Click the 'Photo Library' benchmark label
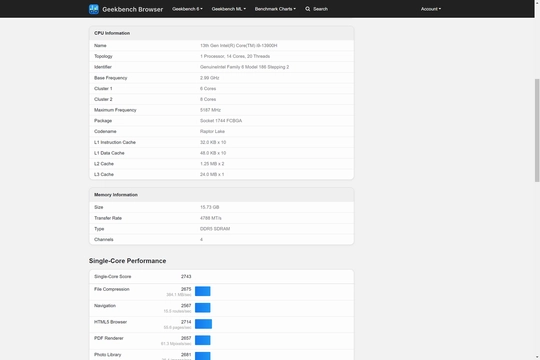 [107, 354]
